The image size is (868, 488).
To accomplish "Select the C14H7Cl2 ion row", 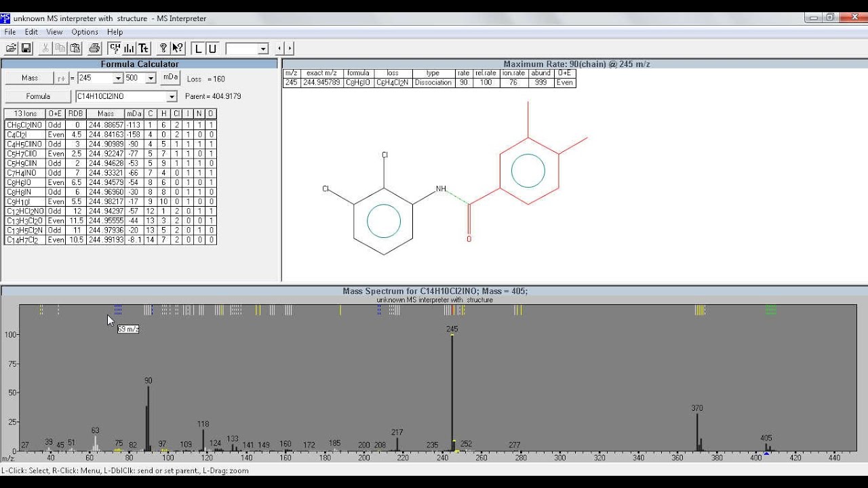I will point(111,239).
